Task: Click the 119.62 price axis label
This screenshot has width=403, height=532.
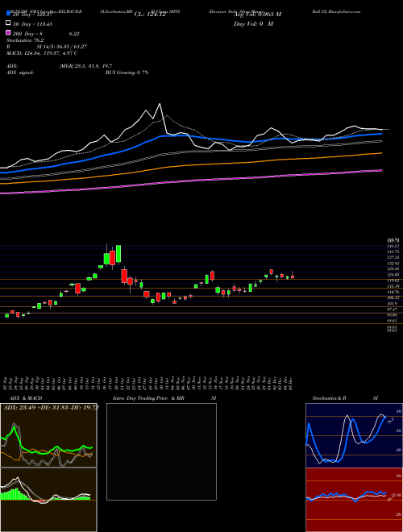Action: [x=394, y=281]
